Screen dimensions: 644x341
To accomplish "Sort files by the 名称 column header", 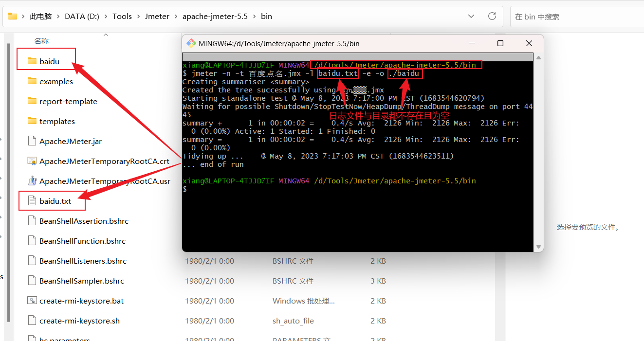I will coord(41,41).
